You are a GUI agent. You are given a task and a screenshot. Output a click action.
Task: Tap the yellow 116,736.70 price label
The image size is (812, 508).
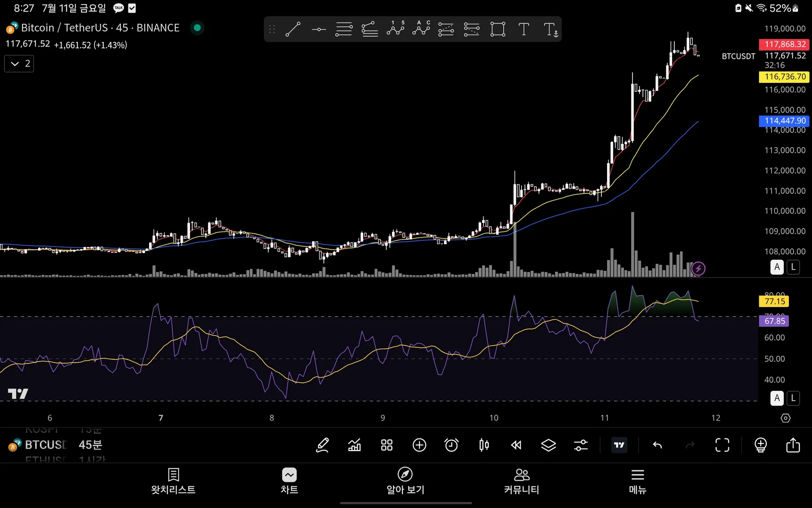click(784, 77)
